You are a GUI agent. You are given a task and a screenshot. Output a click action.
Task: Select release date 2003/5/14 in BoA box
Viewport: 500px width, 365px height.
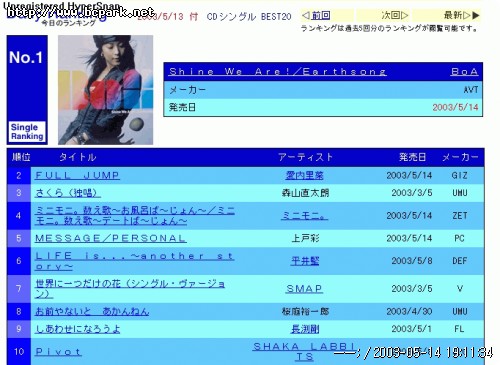(x=455, y=107)
